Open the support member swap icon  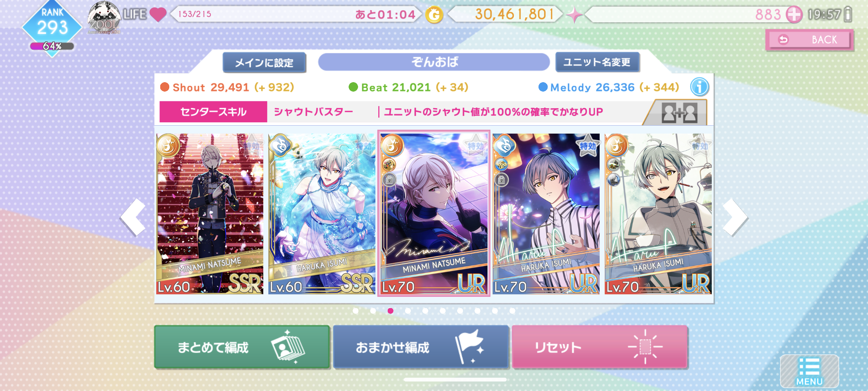click(679, 113)
